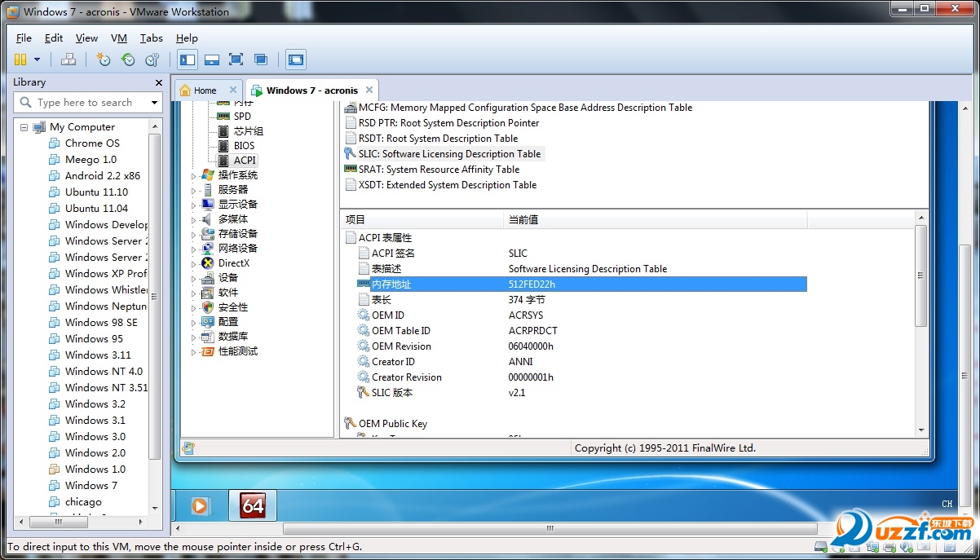Take a snapshot of the VM
980x560 pixels.
104,60
